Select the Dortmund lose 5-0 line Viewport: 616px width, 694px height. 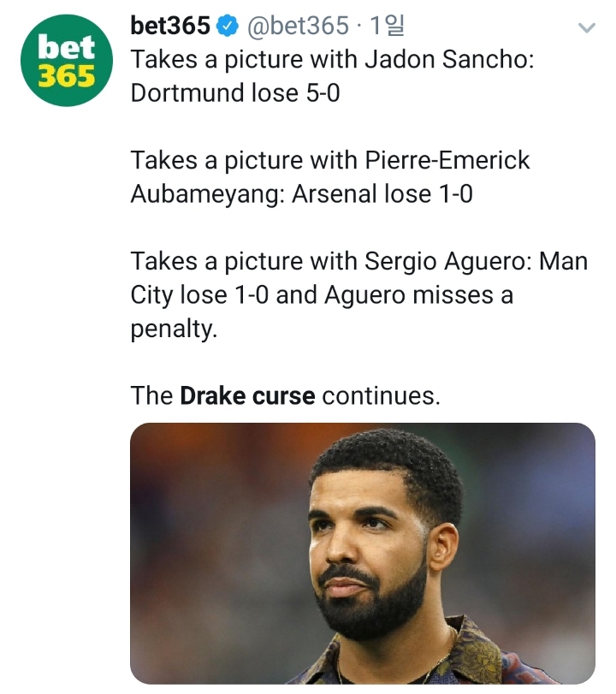235,93
